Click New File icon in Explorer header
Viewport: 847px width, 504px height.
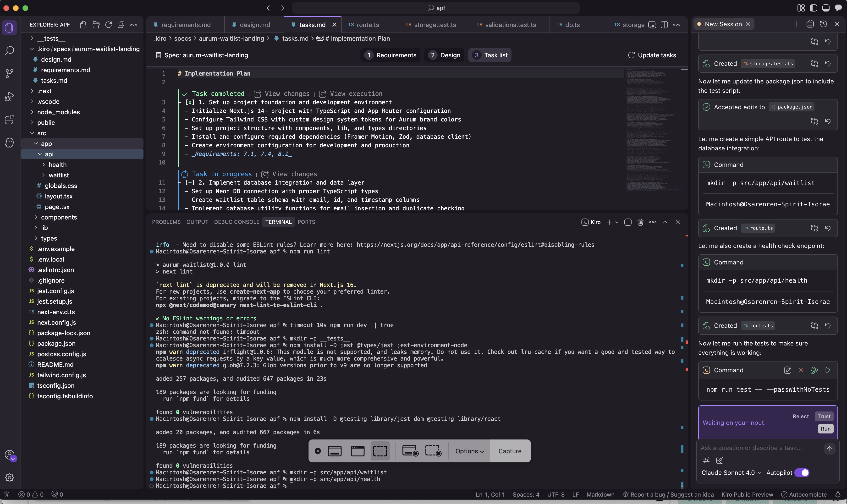point(83,25)
